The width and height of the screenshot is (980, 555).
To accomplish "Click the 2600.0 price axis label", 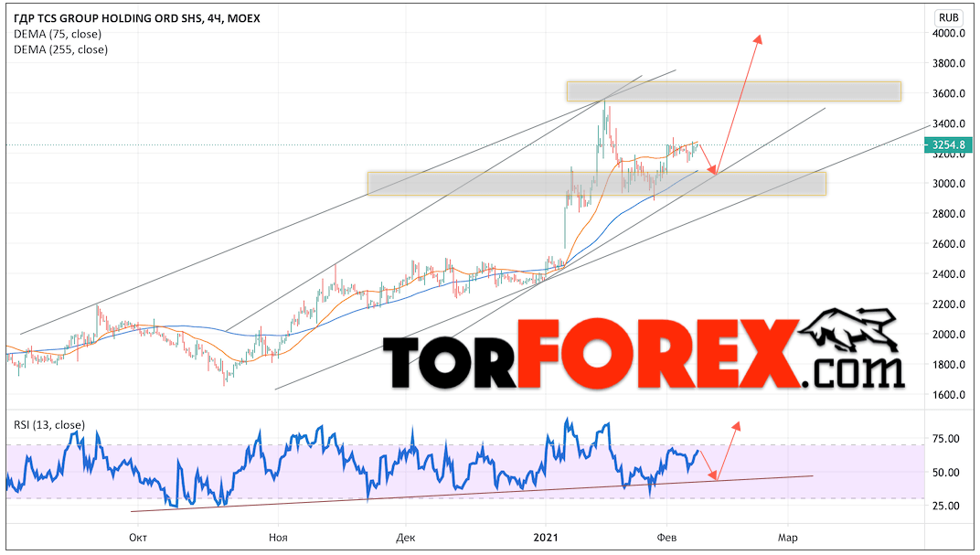I will pyautogui.click(x=949, y=244).
